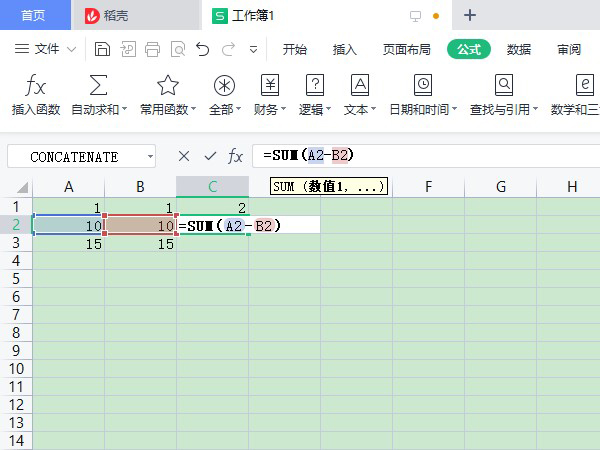Select column F header
The image size is (600, 450).
pos(427,187)
